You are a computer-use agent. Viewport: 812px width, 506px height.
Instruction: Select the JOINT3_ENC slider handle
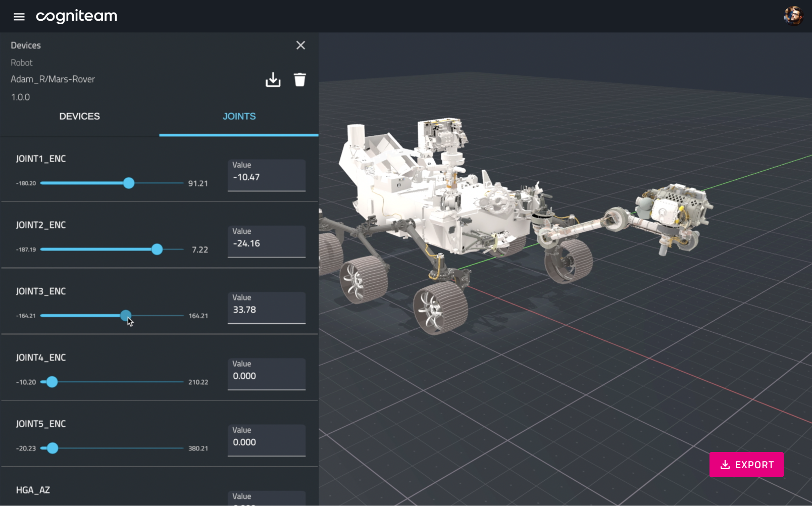126,316
